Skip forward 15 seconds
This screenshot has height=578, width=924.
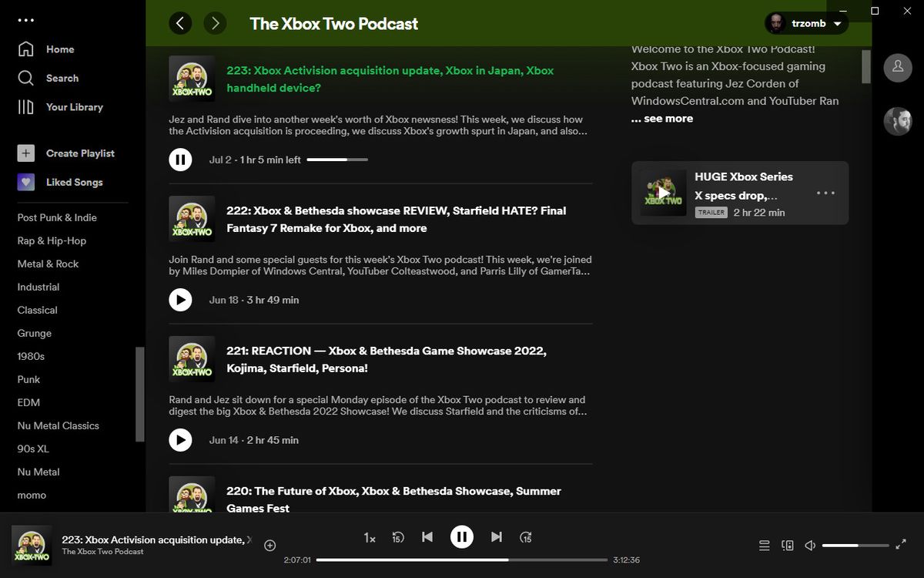pos(526,537)
